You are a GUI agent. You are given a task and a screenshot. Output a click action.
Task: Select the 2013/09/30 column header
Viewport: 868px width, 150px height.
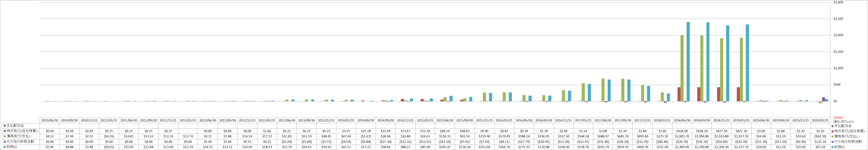[307, 120]
